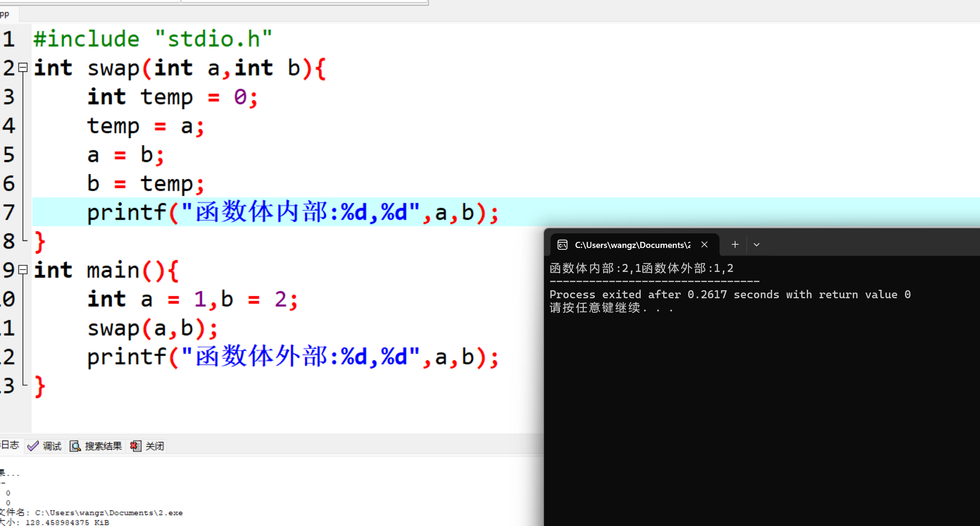Viewport: 980px width, 526px height.
Task: Click the command prompt icon in terminal tab
Action: (x=562, y=245)
